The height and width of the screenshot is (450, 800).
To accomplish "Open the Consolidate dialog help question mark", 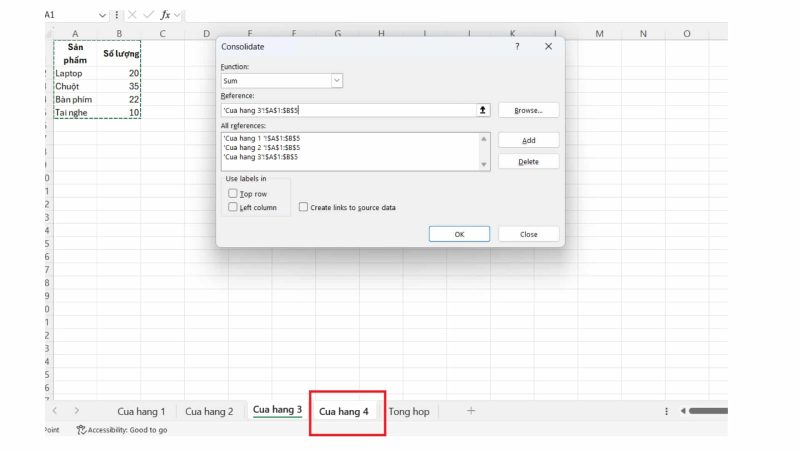I will (x=517, y=46).
